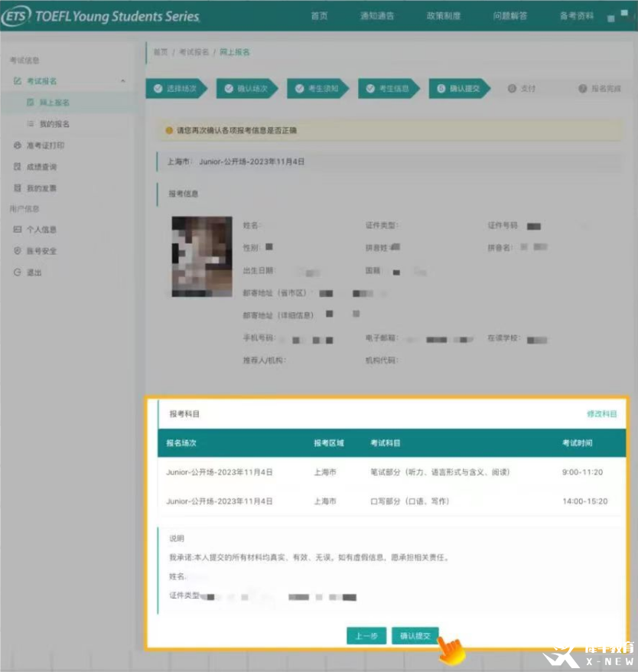
Task: Click the 考试科目 column header
Action: [386, 443]
